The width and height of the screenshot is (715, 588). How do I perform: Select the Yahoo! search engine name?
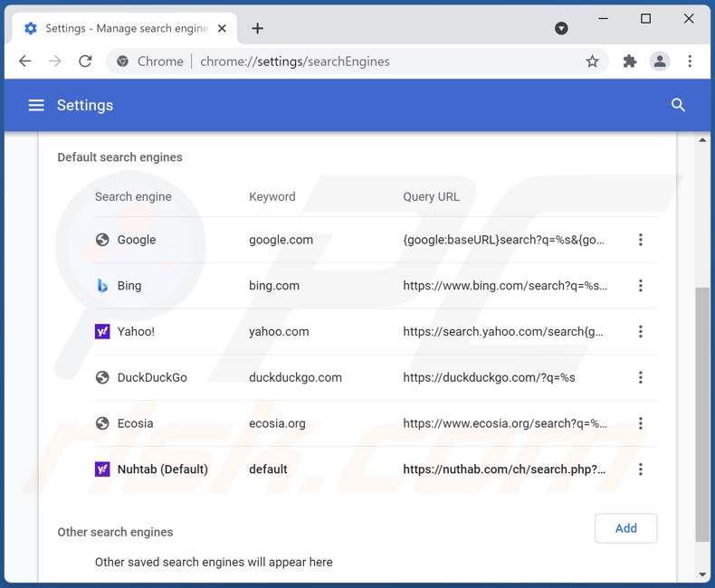[136, 331]
